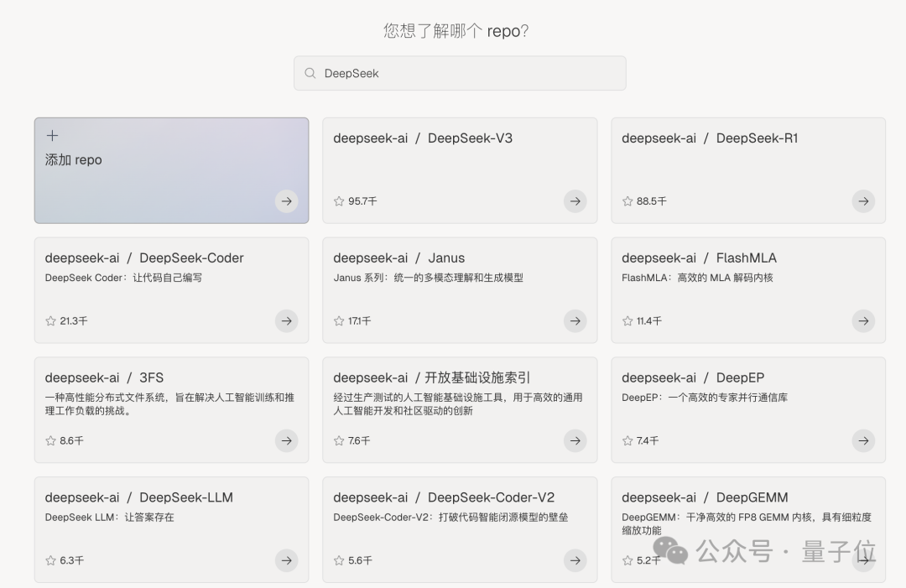Click the plus icon on the 添加 repo card
Viewport: 906px width, 588px height.
tap(52, 135)
